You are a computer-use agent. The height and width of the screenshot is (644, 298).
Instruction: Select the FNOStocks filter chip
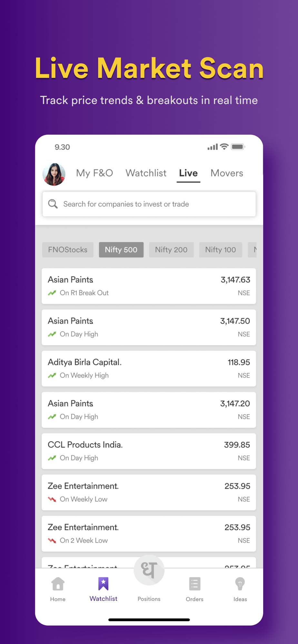click(68, 250)
